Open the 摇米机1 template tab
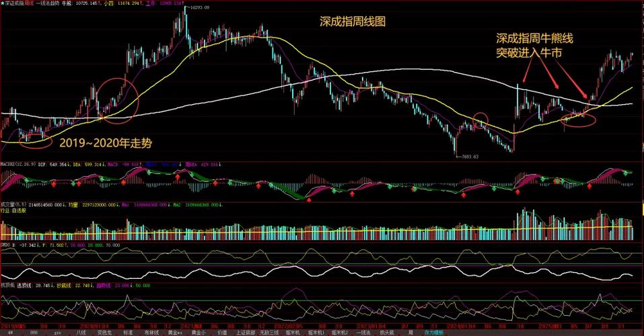Screen dimensions: 644x336 (x=316, y=333)
